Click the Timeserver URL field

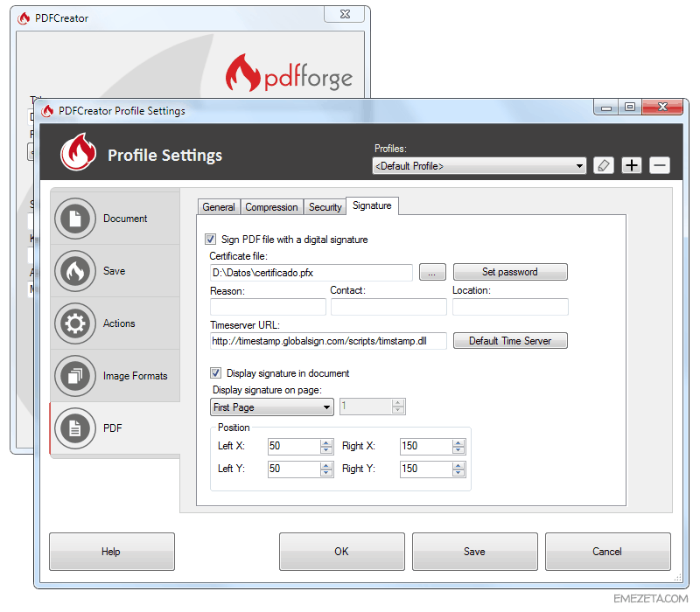coord(328,341)
